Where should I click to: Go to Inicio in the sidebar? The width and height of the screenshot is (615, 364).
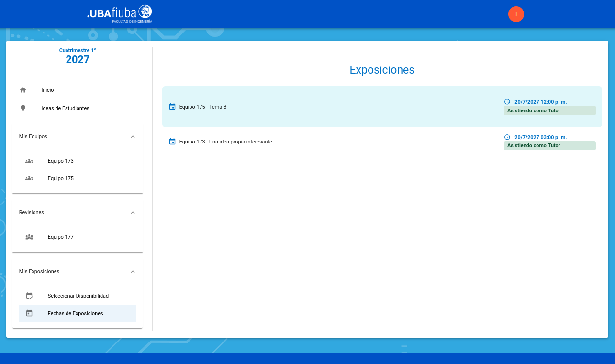48,90
